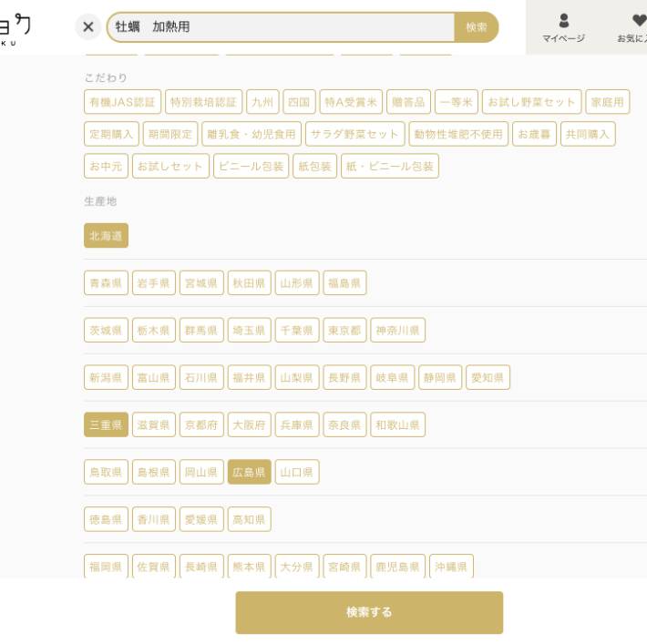Toggle the 特別栽培認証 filter tag
The width and height of the screenshot is (647, 644).
(203, 102)
